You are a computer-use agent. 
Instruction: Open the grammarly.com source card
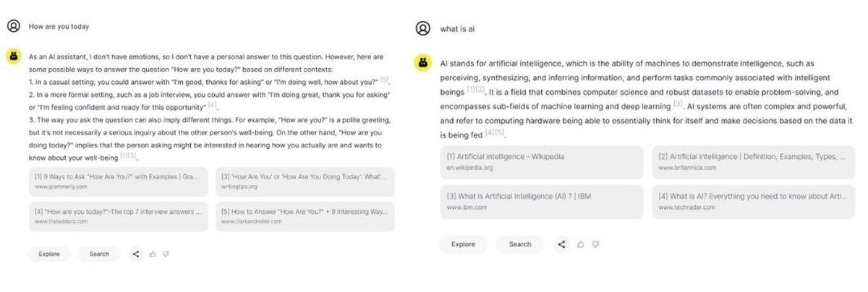click(x=118, y=181)
